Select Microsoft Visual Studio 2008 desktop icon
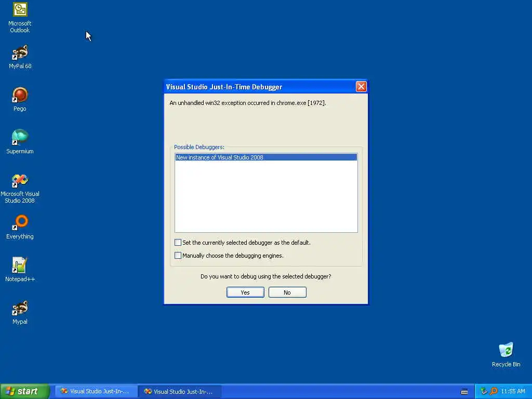 (20, 188)
